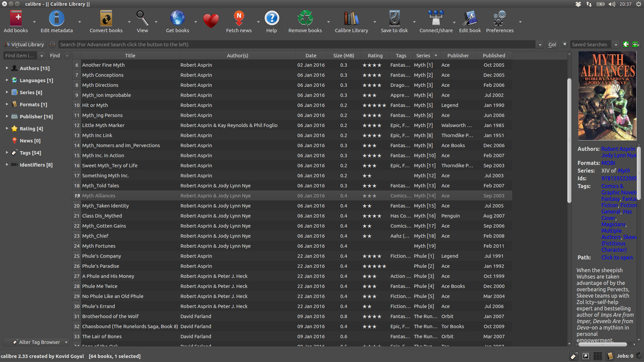The height and width of the screenshot is (362, 644).
Task: Open Alter Tag Browser dropdown
Action: coord(37,342)
